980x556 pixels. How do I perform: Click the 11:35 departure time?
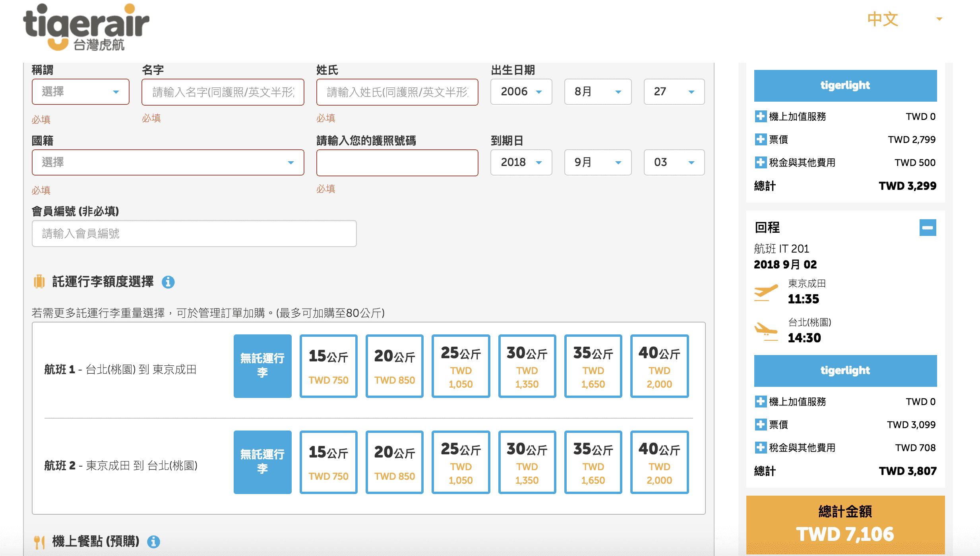coord(804,299)
